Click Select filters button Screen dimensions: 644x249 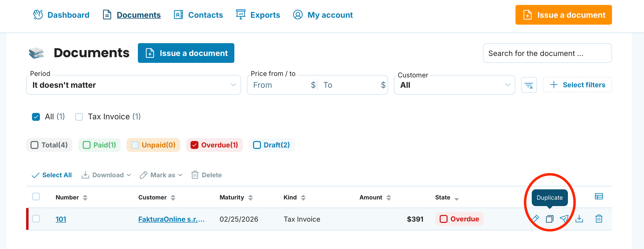pos(577,85)
